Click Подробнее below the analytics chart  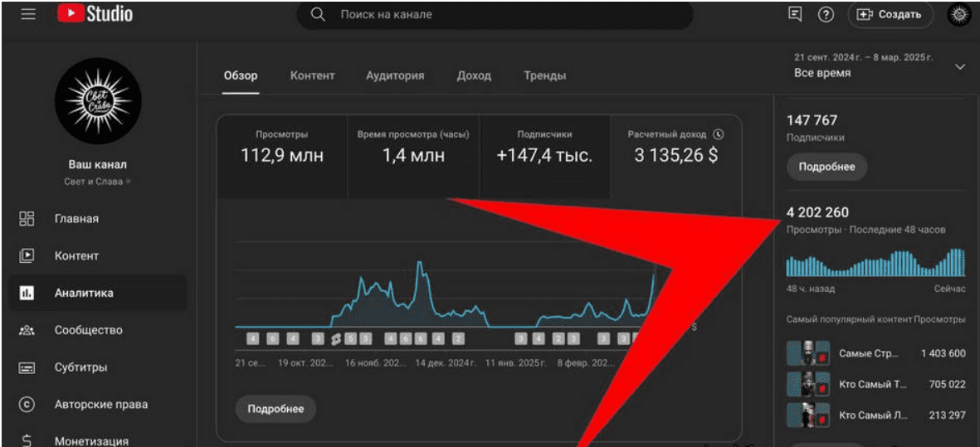coord(275,409)
